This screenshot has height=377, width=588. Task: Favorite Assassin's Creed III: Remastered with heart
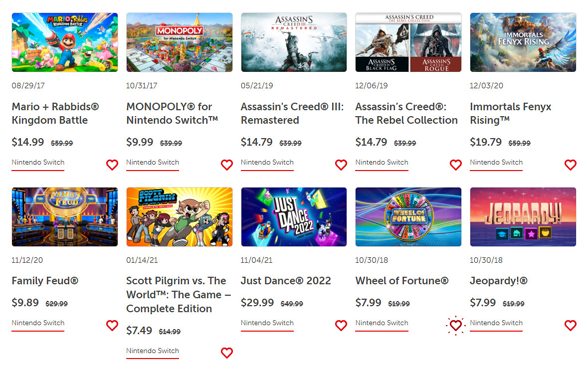pos(341,165)
